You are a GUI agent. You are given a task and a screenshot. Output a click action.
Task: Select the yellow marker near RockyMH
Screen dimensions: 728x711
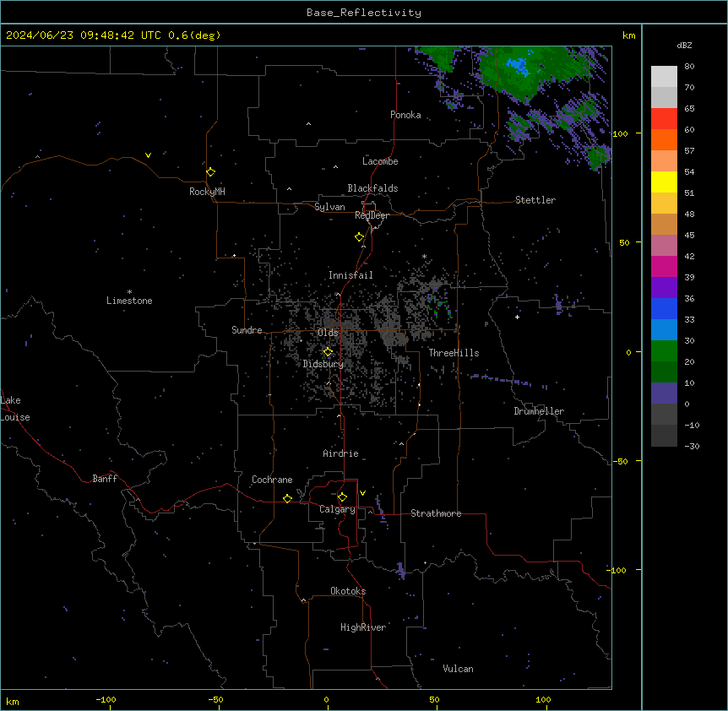(x=210, y=171)
